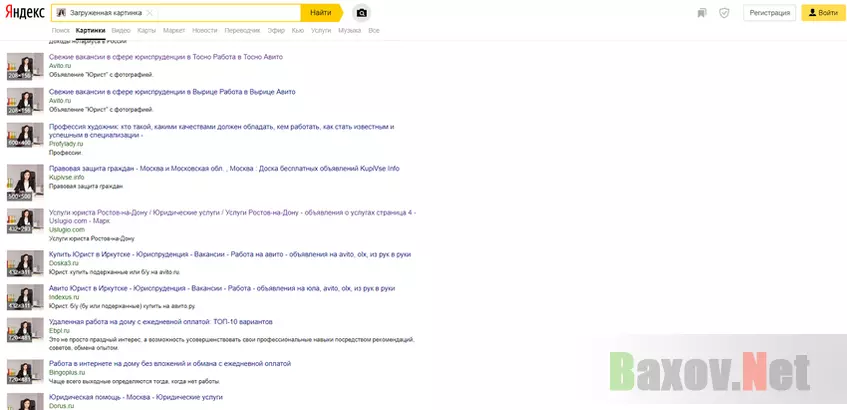This screenshot has width=847, height=410.
Task: Click Avito.ru domain under the Тосно result
Action: point(60,66)
